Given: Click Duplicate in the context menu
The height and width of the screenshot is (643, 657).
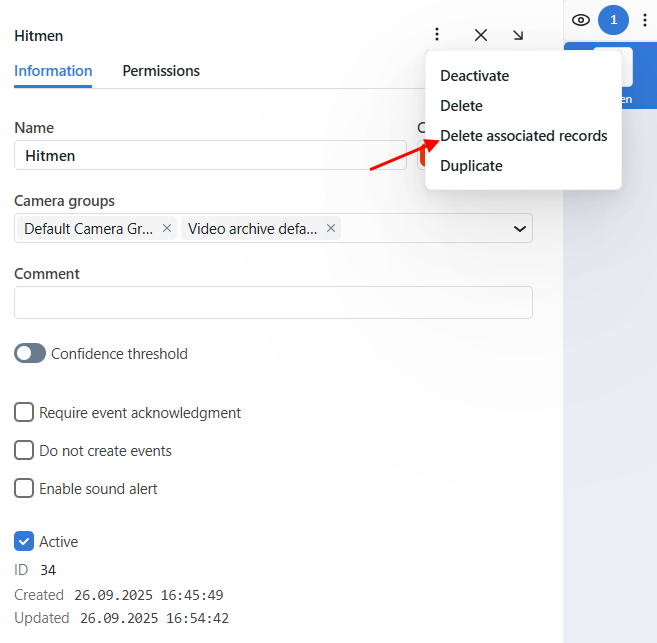Looking at the screenshot, I should click(471, 166).
